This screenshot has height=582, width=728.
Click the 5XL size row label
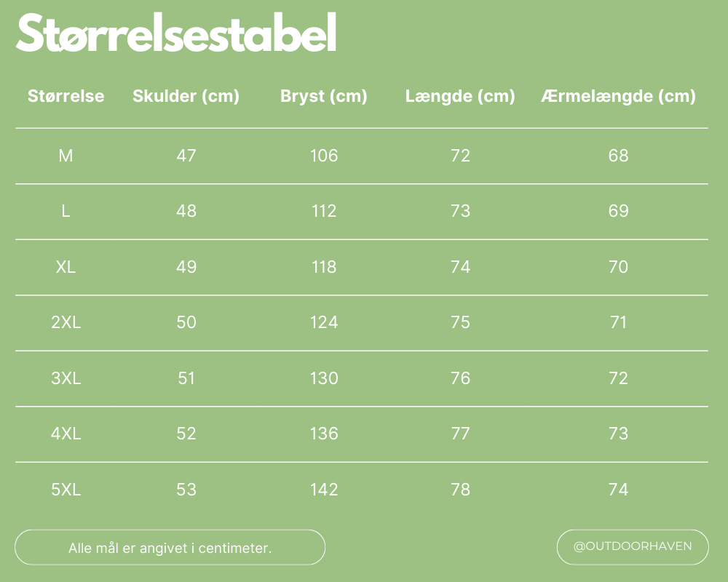click(66, 490)
